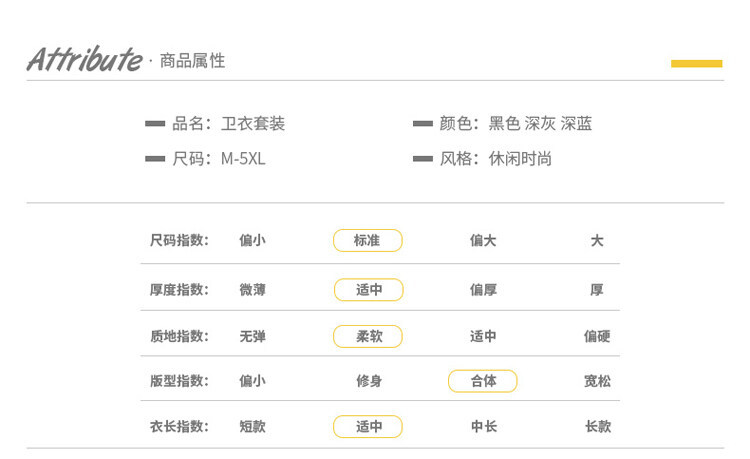Screen dimensions: 750x459
Task: Select 长款 in the 衣长指数 row
Action: [597, 427]
